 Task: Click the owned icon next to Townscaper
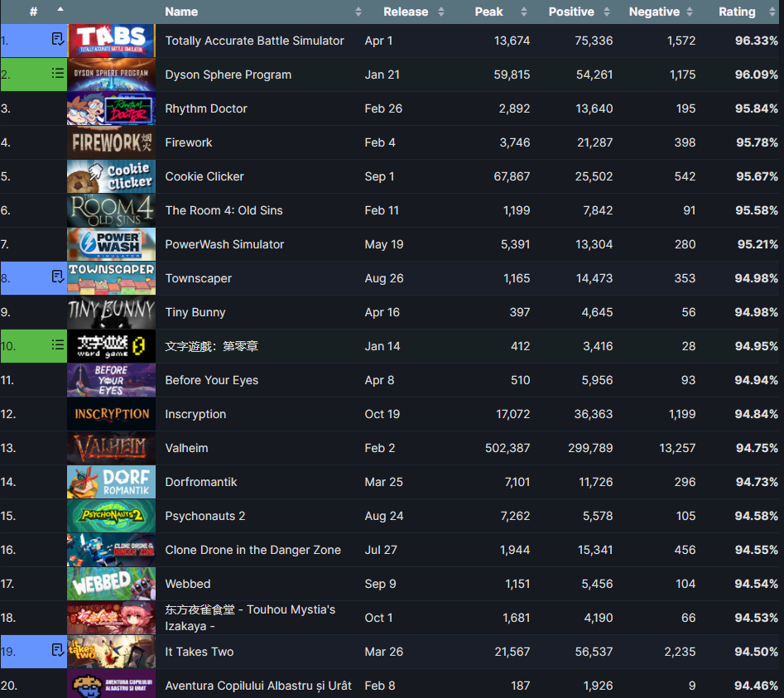(58, 277)
